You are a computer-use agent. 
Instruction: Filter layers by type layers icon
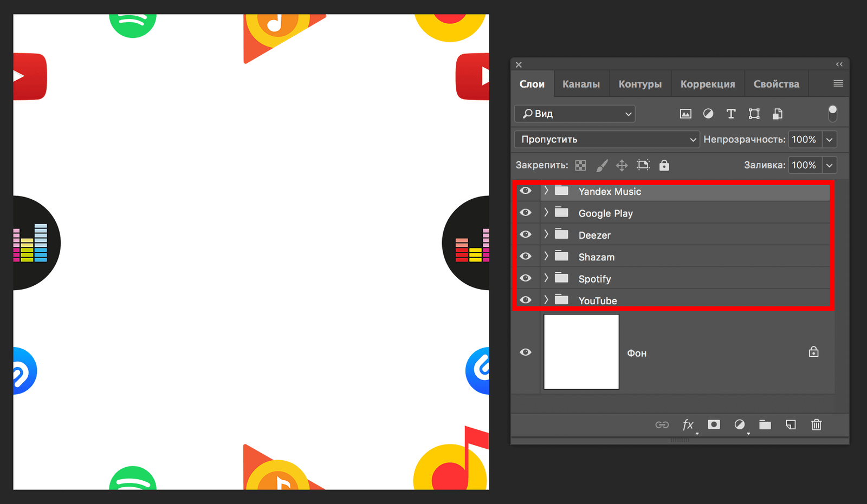pos(731,114)
